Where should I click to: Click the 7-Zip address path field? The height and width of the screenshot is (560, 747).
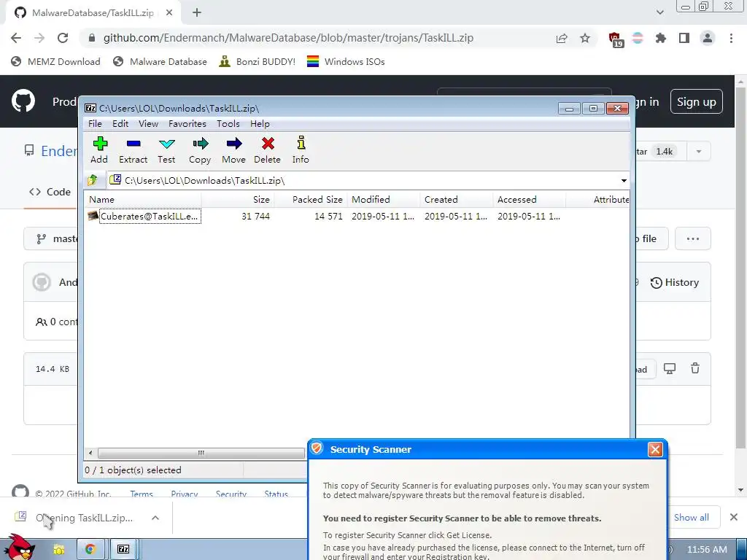(363, 181)
